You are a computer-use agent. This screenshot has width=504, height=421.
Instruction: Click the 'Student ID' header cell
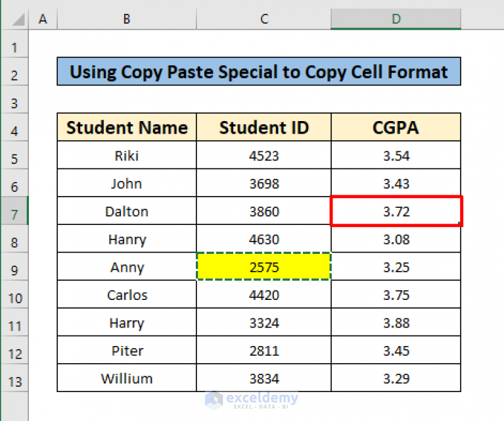pos(263,127)
